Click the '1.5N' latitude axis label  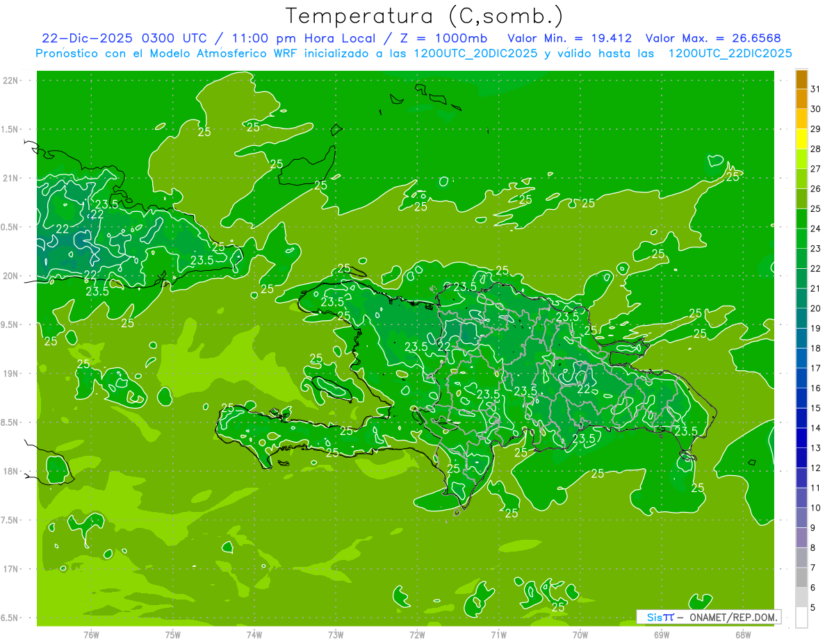pos(10,129)
